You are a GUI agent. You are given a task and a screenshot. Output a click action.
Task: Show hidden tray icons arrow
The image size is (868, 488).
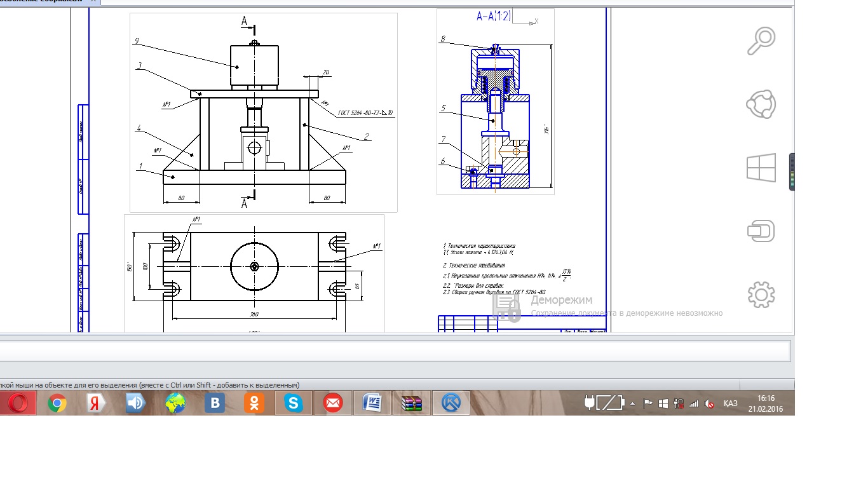[632, 403]
